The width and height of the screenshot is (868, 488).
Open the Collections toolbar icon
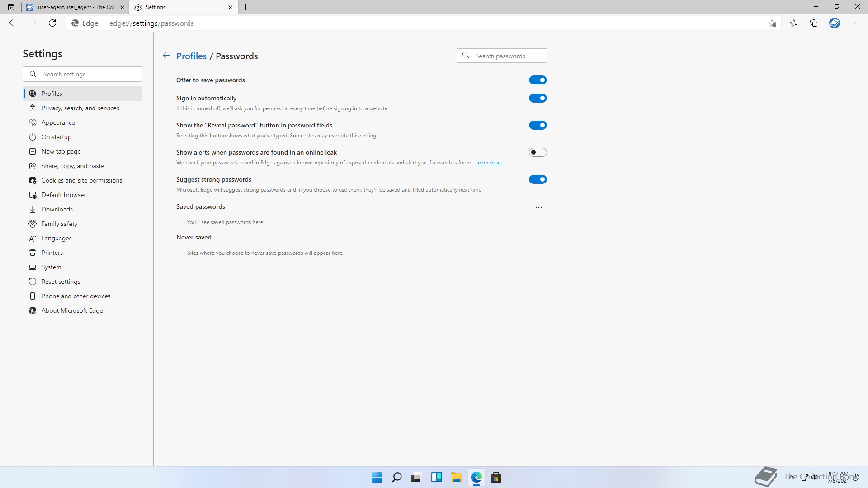click(x=814, y=23)
